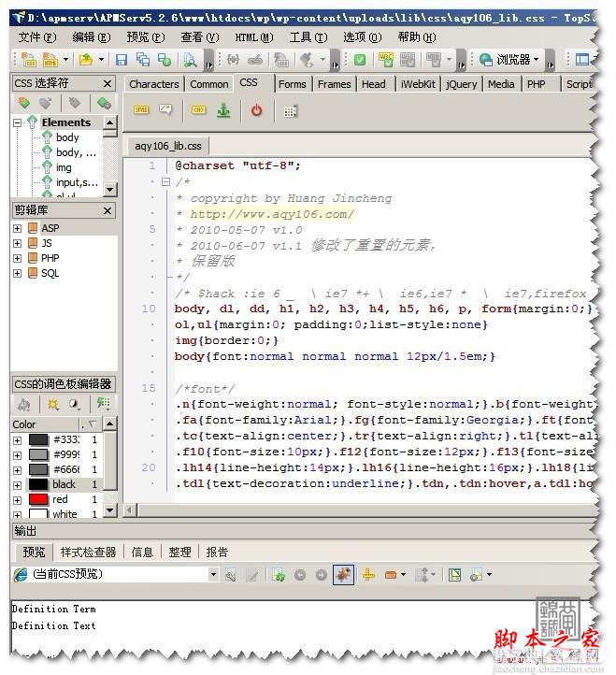This screenshot has height=675, width=616.
Task: Click the green tag icon in CSS selector panel
Action: click(x=23, y=103)
